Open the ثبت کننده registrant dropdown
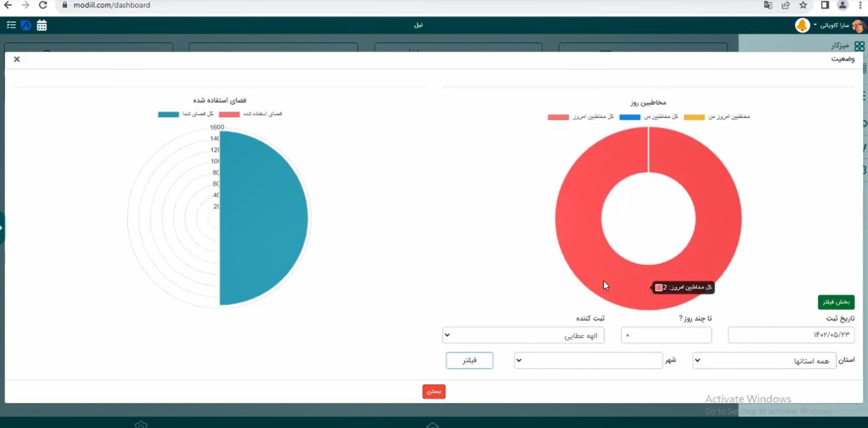The width and height of the screenshot is (868, 428). tap(523, 335)
